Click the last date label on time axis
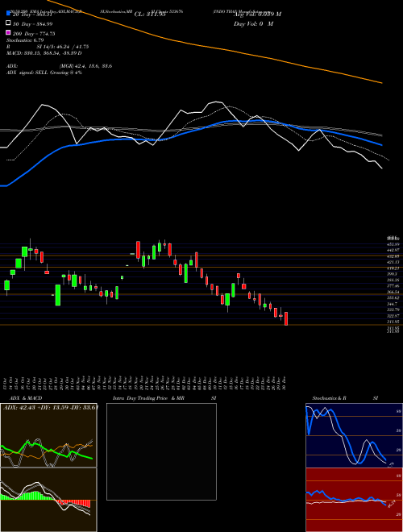This screenshot has width=403, height=532. click(x=284, y=383)
